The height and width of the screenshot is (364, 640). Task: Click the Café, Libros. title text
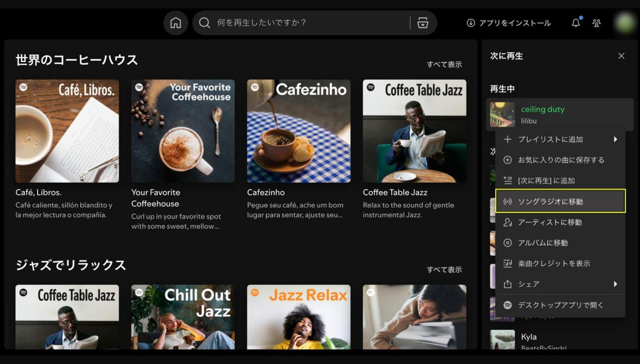coord(39,192)
